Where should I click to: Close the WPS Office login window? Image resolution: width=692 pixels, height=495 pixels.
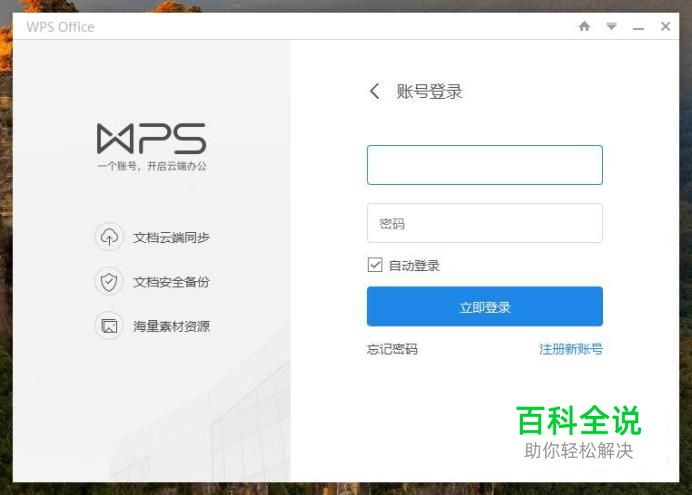click(x=666, y=26)
